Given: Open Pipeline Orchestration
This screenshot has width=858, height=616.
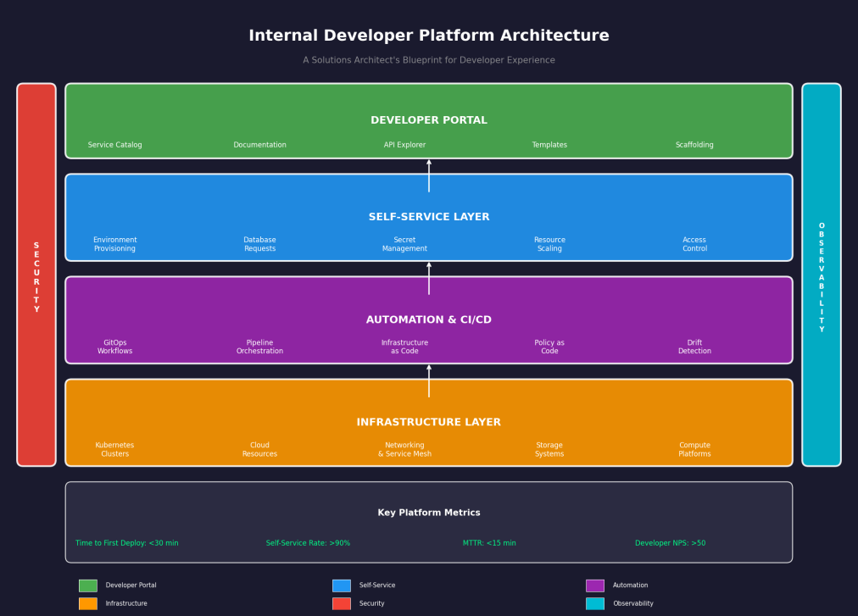Looking at the screenshot, I should pos(259,347).
